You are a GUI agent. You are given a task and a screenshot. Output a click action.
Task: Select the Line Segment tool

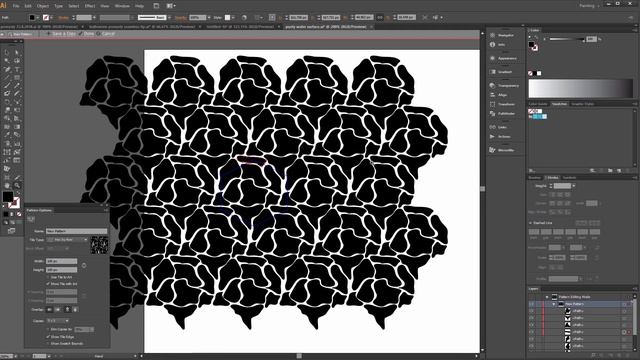[7, 78]
